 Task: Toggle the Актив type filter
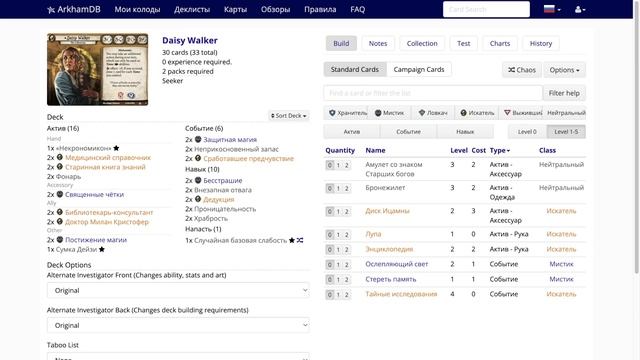(352, 131)
